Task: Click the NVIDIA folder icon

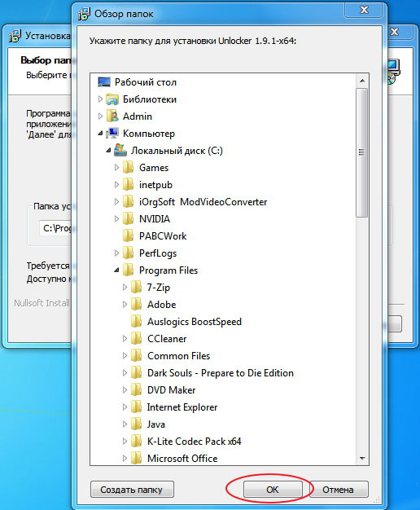Action: (128, 219)
